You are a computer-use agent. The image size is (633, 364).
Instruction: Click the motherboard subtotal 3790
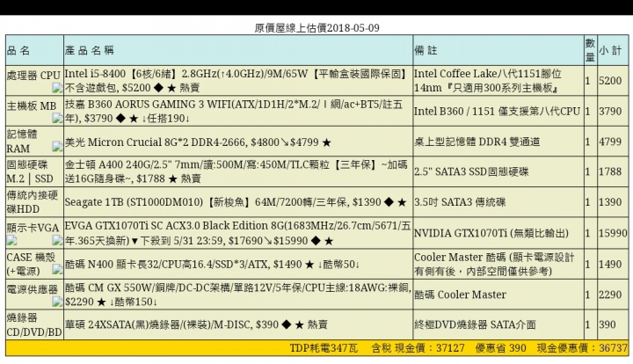click(610, 111)
